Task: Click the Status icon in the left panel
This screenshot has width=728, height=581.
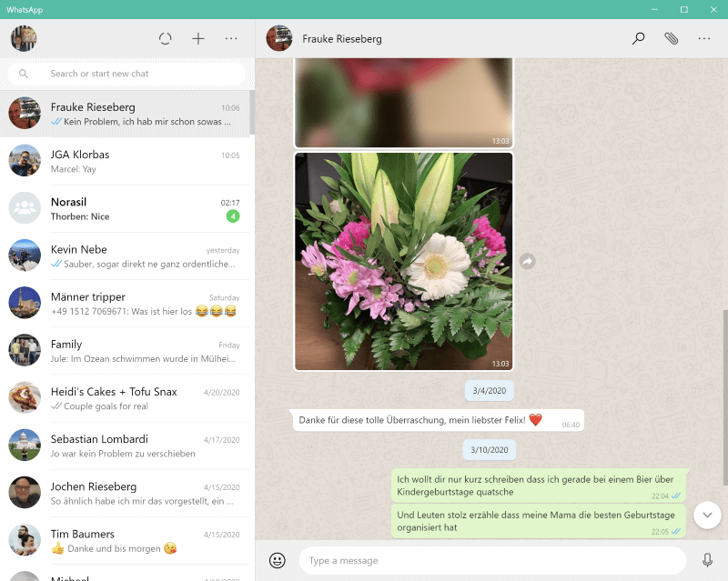Action: point(165,38)
